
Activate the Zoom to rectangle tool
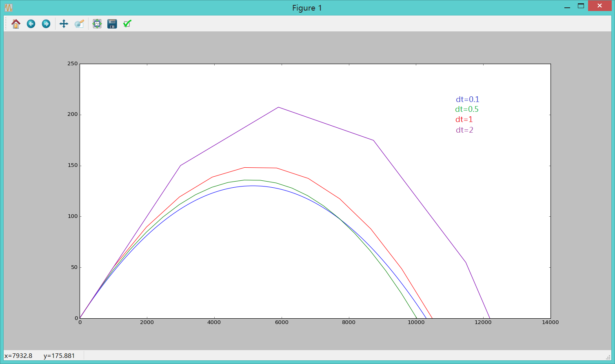(79, 24)
